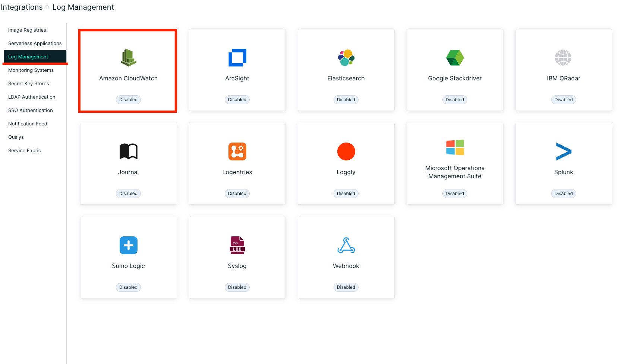Image resolution: width=625 pixels, height=364 pixels.
Task: Click the ArcSight logo icon
Action: (x=237, y=58)
